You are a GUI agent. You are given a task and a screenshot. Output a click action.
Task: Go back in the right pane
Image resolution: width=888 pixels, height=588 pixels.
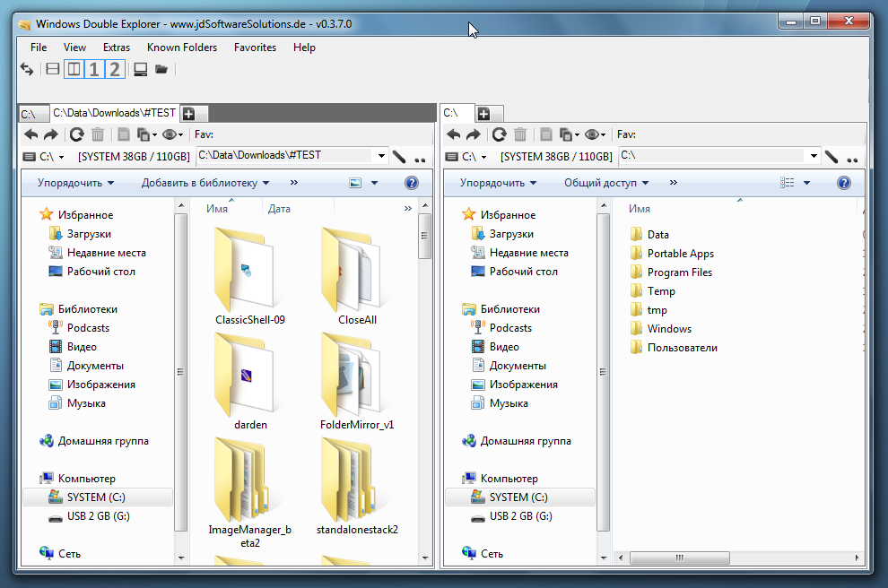coord(454,134)
